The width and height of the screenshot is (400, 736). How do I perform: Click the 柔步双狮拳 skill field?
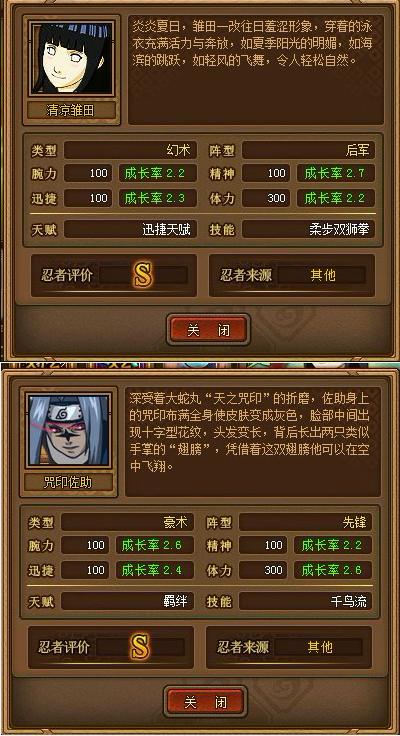(308, 229)
